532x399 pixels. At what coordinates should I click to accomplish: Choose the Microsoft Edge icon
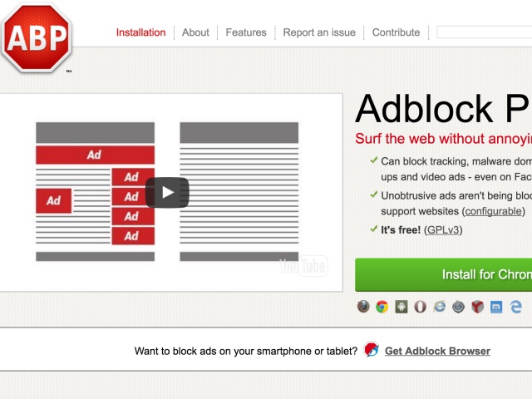515,306
